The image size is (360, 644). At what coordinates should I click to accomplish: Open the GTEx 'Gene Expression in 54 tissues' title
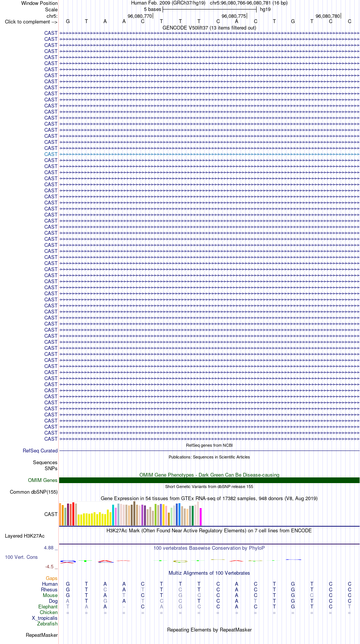click(x=209, y=498)
